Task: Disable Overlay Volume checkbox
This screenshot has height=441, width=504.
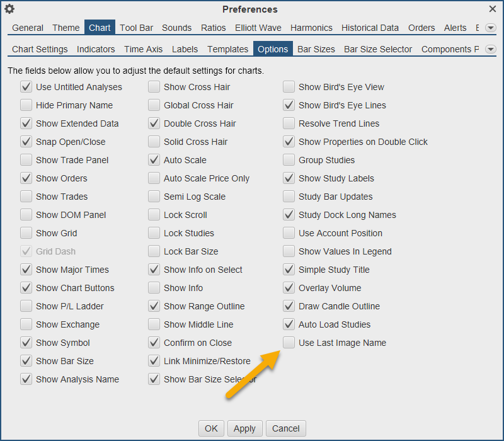Action: point(289,288)
